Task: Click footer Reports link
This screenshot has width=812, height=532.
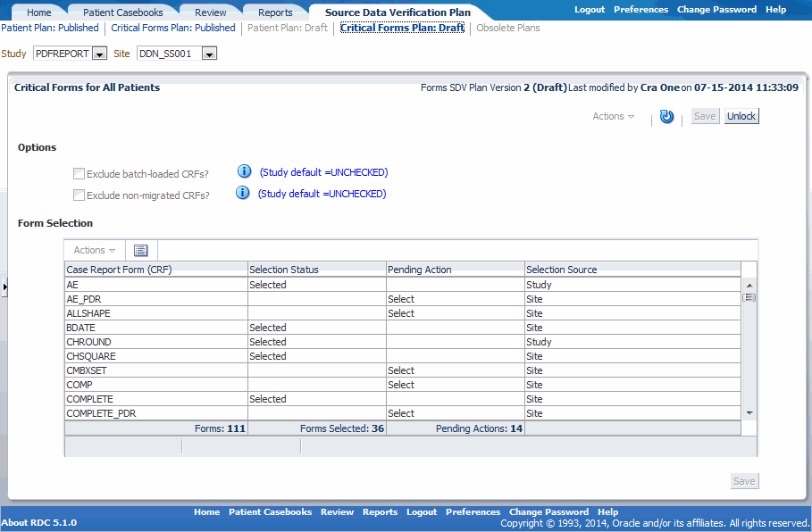Action: click(380, 511)
